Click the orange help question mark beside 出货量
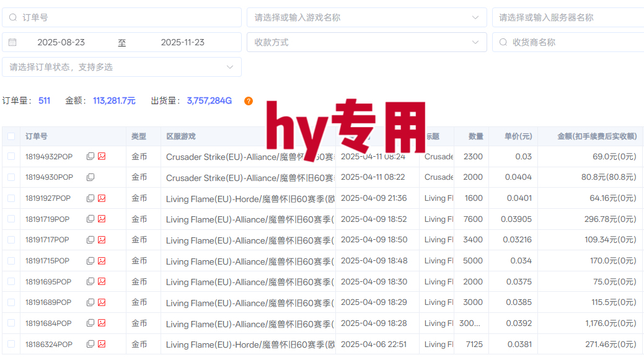The image size is (644, 360). tap(249, 100)
